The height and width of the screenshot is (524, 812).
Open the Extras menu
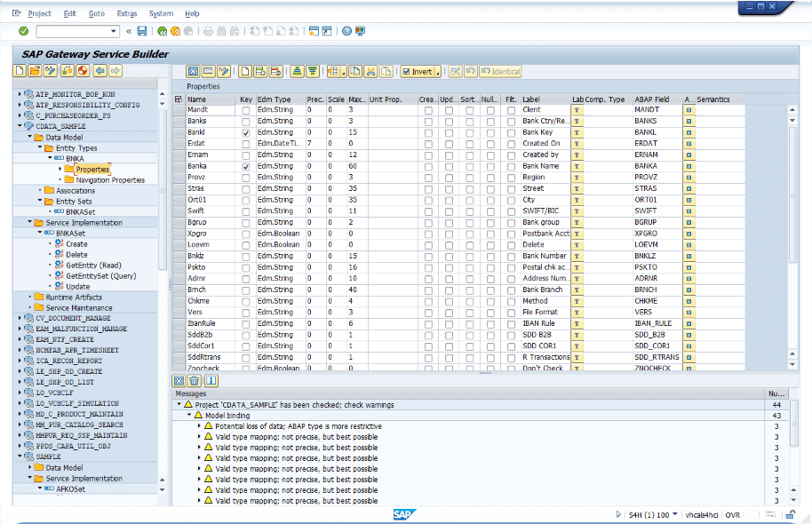(127, 14)
